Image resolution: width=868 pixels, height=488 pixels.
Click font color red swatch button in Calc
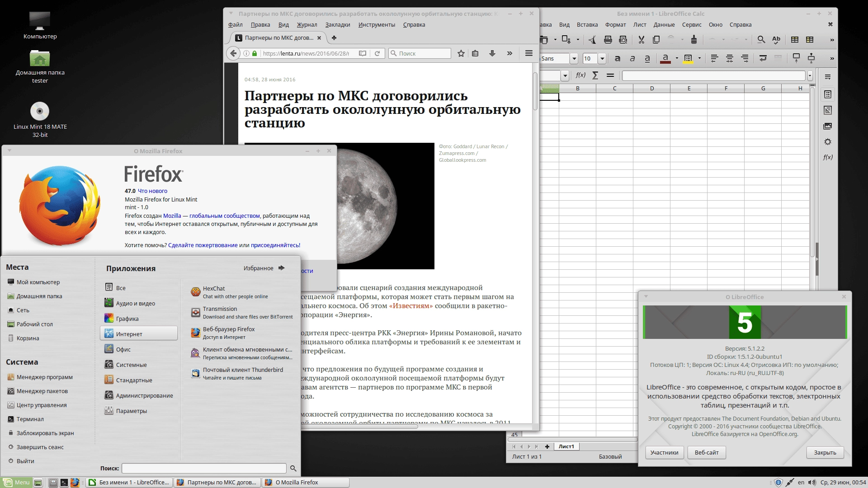tap(665, 58)
